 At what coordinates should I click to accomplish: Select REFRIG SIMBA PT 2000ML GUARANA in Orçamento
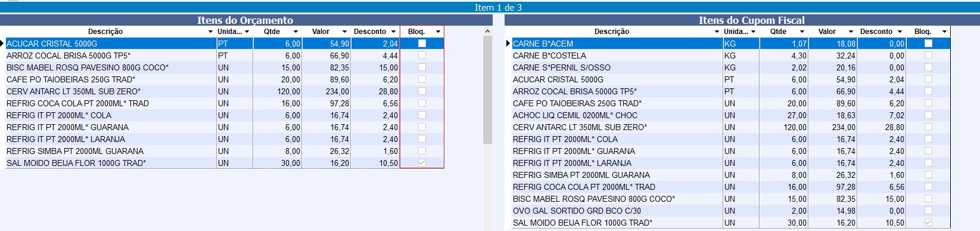click(x=225, y=151)
